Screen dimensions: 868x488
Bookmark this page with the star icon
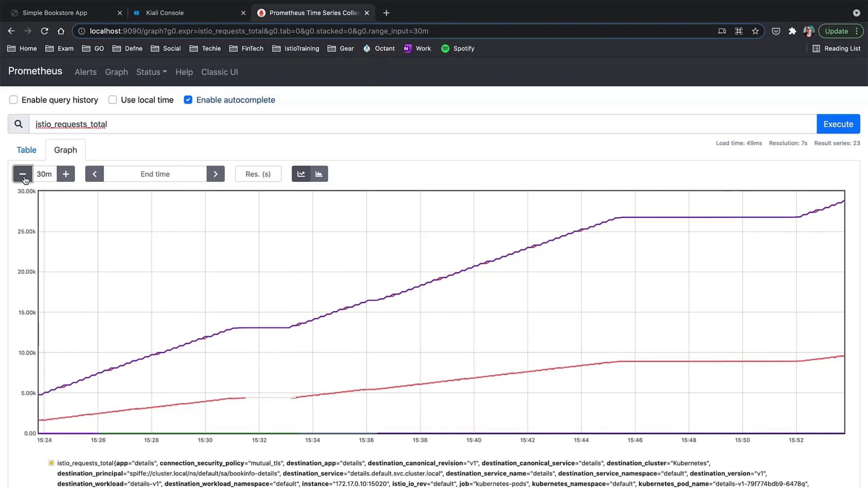pos(755,31)
